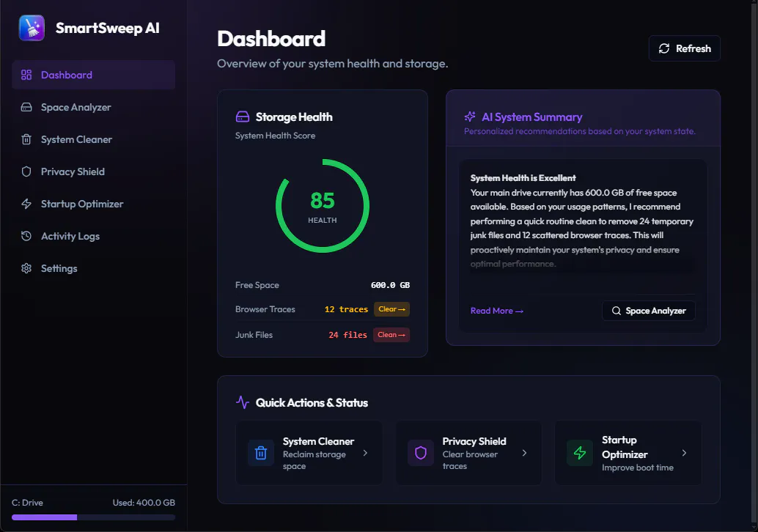Screen dimensions: 758x532
Task: Click the Storage Health drive icon
Action: [x=242, y=117]
